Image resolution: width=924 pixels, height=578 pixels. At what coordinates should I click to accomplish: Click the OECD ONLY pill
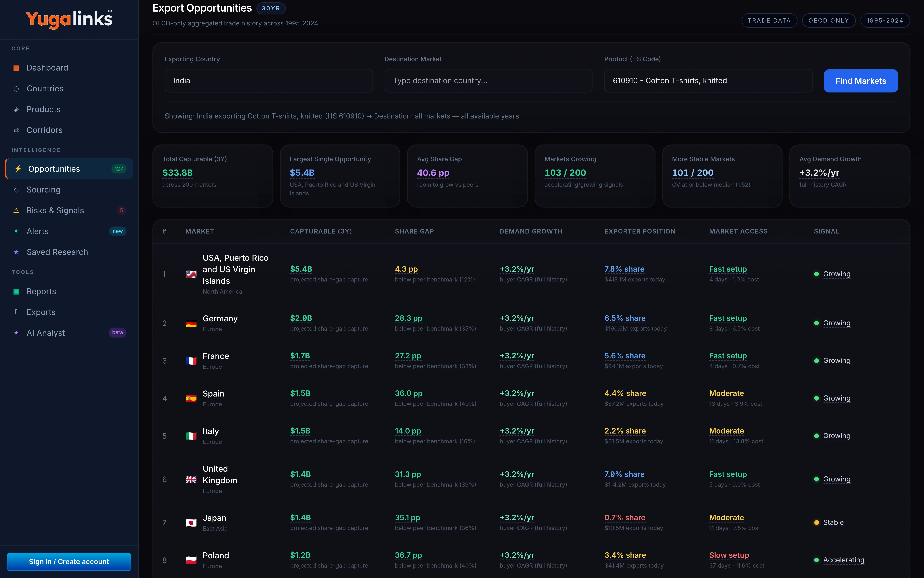point(829,21)
